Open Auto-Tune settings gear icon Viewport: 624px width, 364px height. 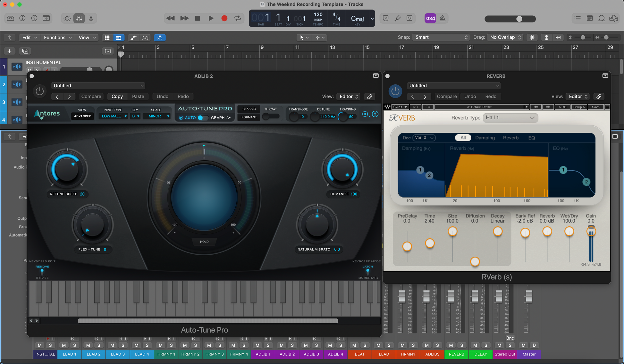pyautogui.click(x=365, y=114)
